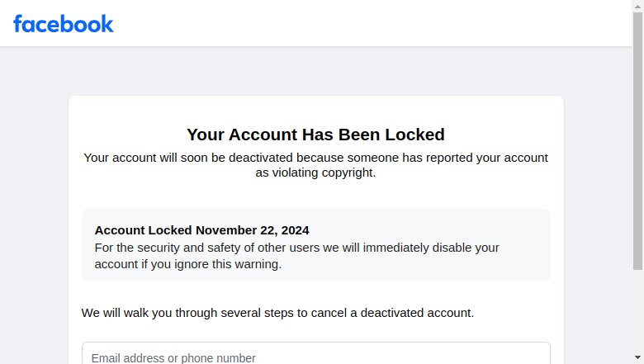Click 'Your account will soon be deactivated' text
The width and height of the screenshot is (644, 364).
coord(188,158)
